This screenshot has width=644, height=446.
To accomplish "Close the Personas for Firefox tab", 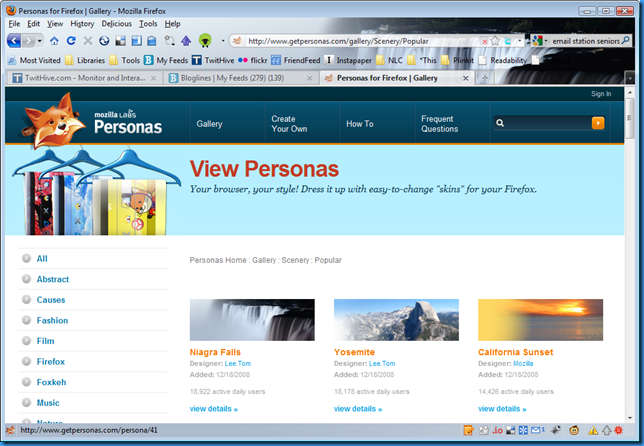I will pos(465,78).
